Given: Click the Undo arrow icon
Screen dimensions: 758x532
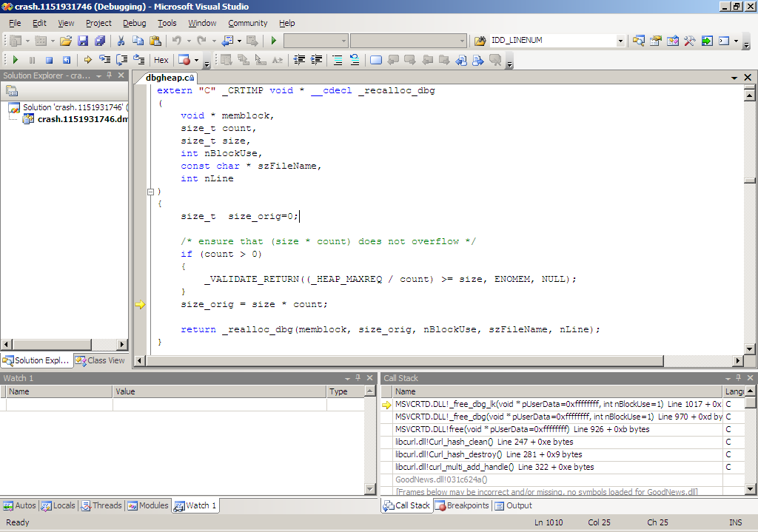Looking at the screenshot, I should (x=177, y=41).
